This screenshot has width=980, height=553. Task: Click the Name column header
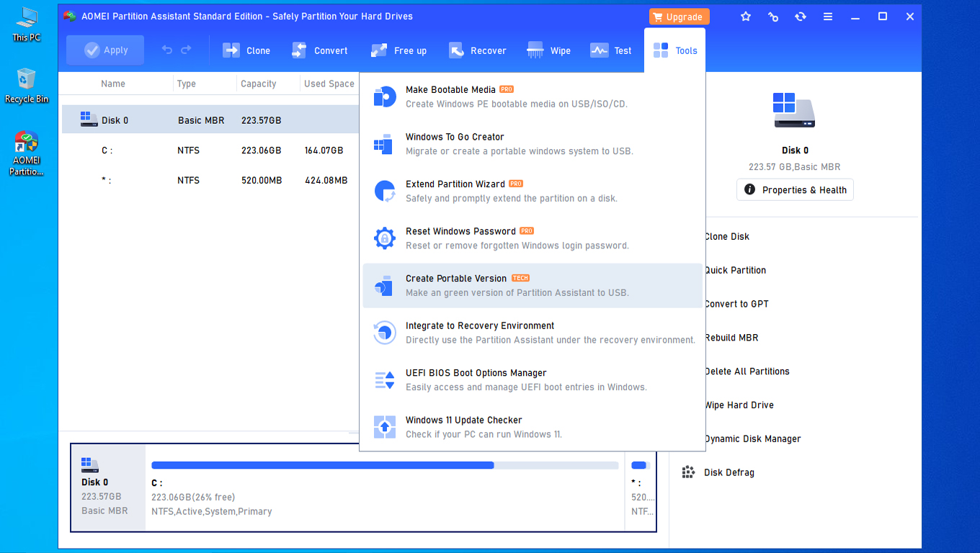(113, 84)
